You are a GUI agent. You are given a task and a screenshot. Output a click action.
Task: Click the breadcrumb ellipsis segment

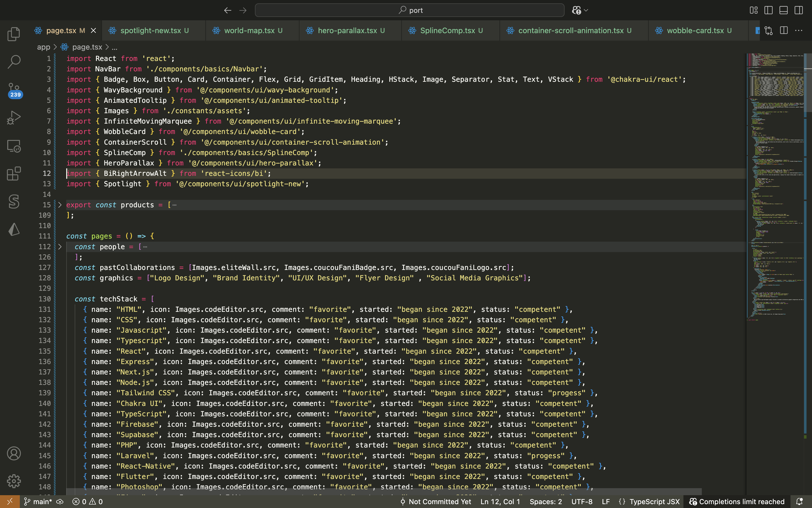click(114, 47)
